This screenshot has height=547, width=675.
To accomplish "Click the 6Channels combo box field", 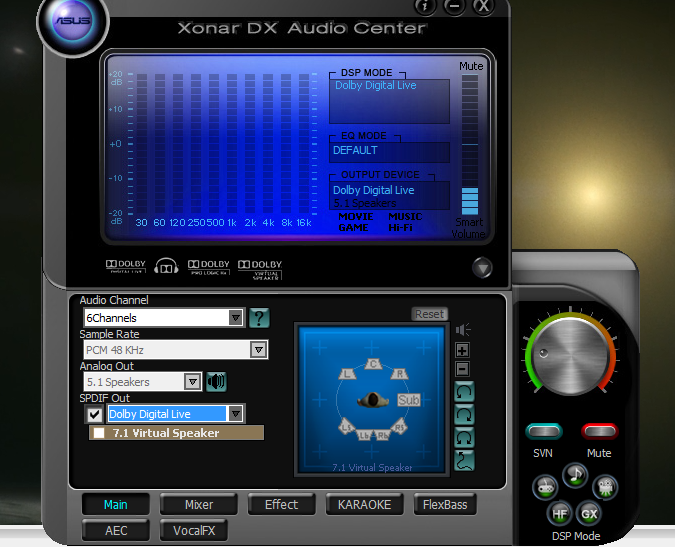I will (x=164, y=318).
